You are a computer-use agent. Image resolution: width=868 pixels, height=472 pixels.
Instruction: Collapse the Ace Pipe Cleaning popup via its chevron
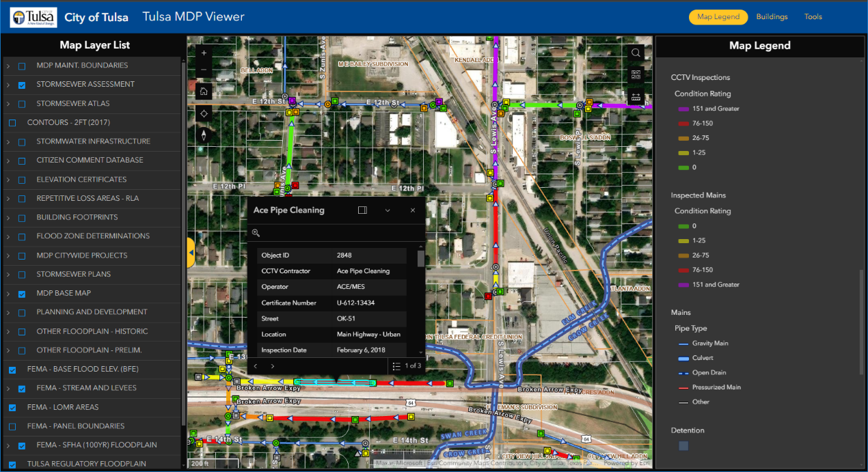pyautogui.click(x=388, y=210)
